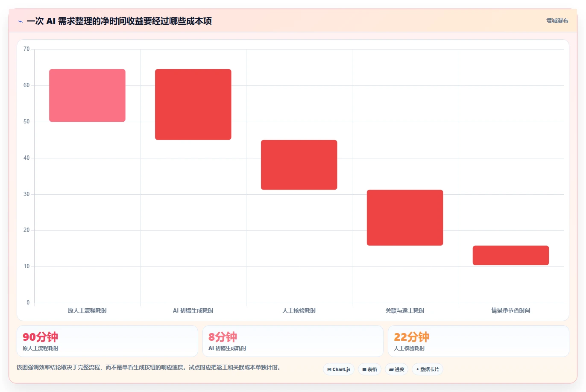Select the red AI 初稿生成耗时 bar
This screenshot has height=392, width=586.
click(193, 105)
